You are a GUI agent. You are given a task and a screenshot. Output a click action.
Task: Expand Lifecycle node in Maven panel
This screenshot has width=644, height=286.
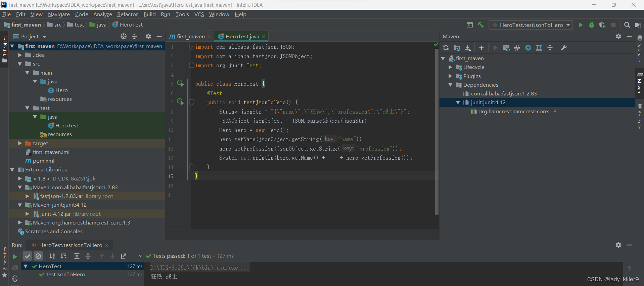click(x=451, y=67)
